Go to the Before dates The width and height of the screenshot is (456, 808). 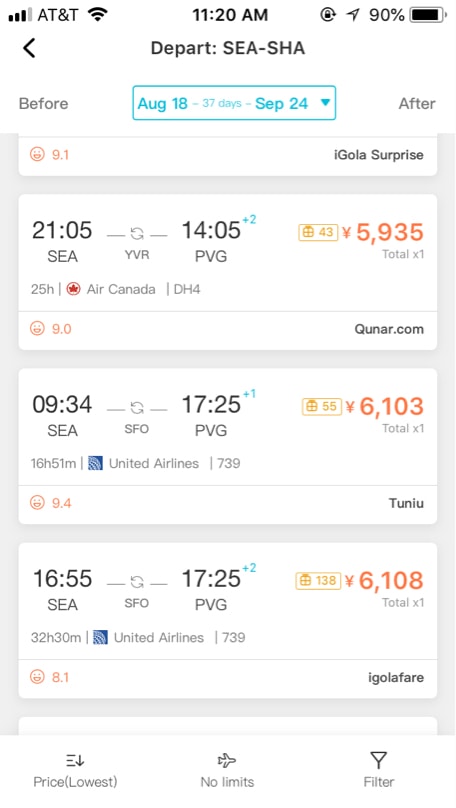tap(43, 104)
